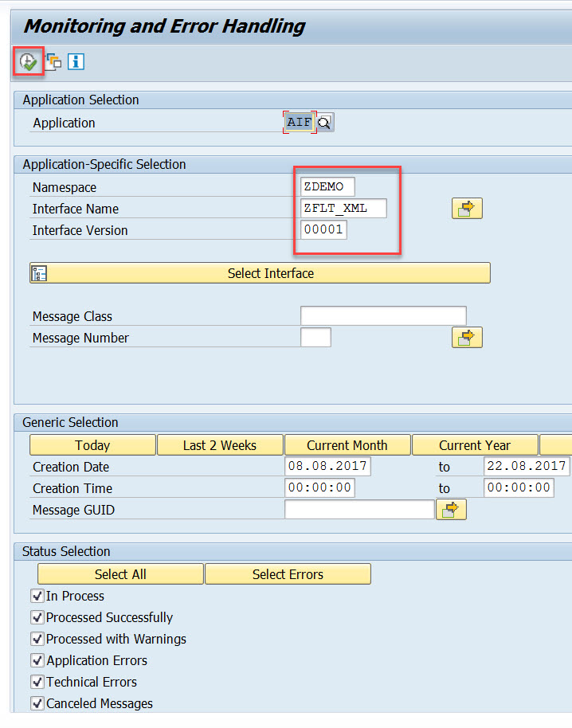
Task: Click Creation Date to field 22.08.2017
Action: tap(527, 466)
